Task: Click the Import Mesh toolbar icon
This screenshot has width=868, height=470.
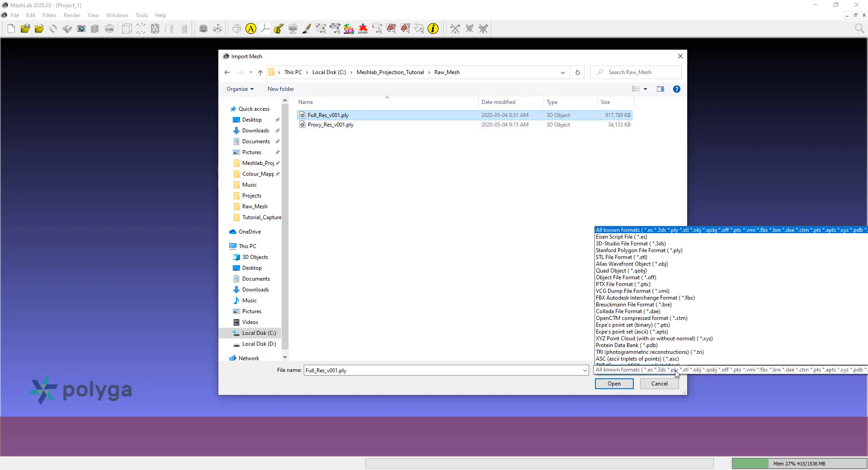Action: pyautogui.click(x=39, y=29)
